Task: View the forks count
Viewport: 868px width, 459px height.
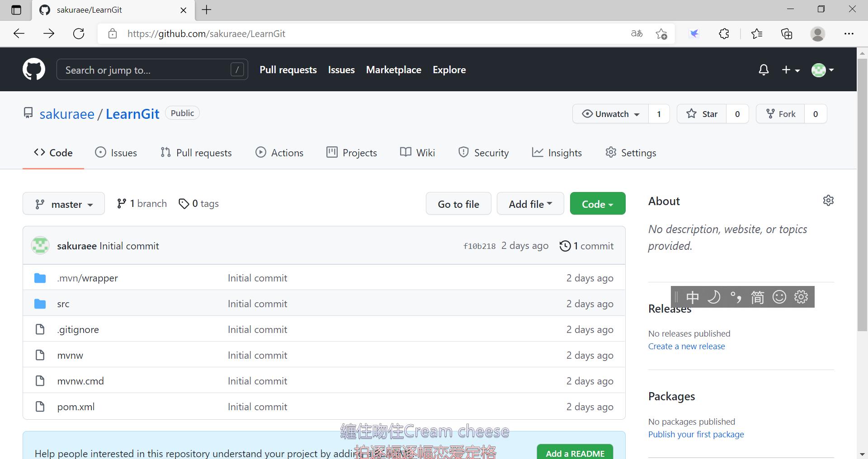Action: tap(816, 114)
